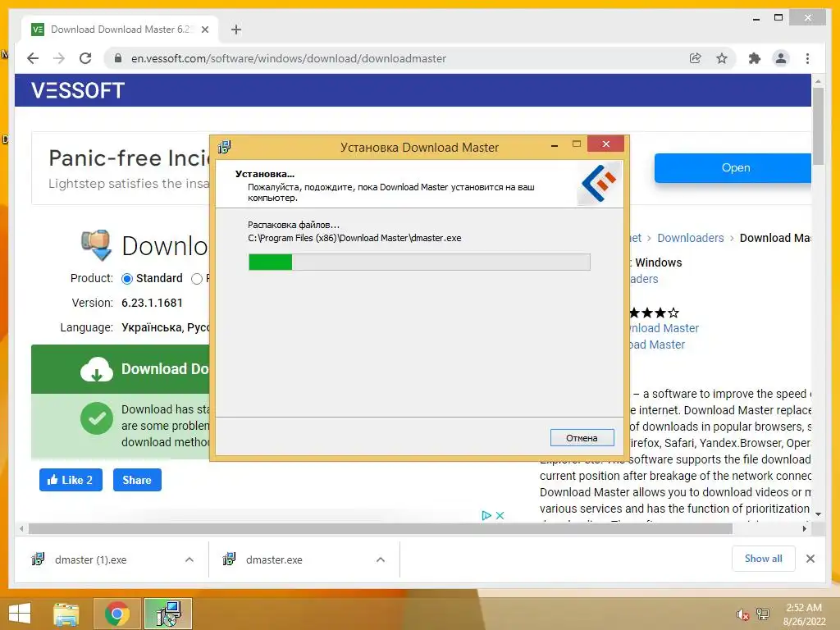The image size is (840, 630).
Task: Click version text 6.23.1.1681
Action: click(x=152, y=303)
